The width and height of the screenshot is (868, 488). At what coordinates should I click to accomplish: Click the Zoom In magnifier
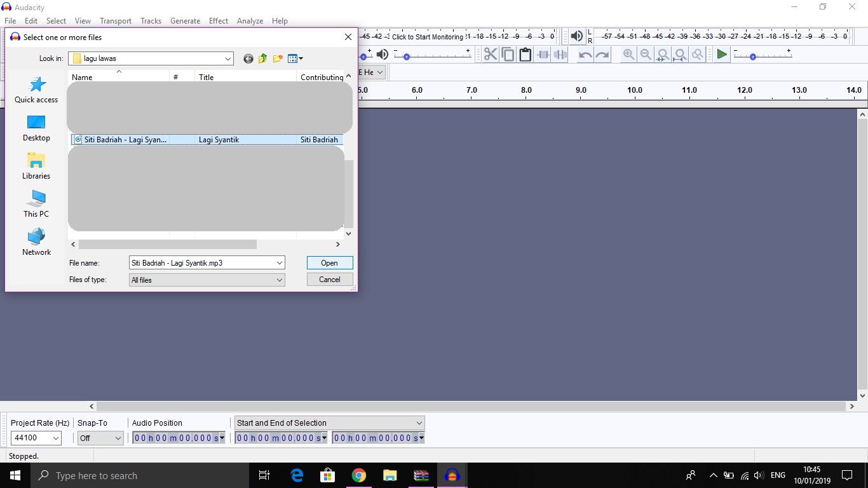[x=628, y=55]
